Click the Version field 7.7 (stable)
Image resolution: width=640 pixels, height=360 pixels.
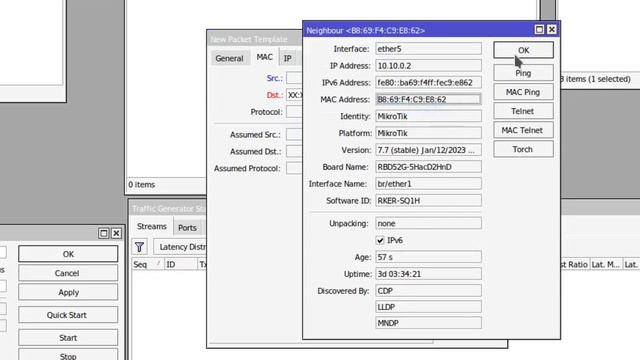(428, 150)
